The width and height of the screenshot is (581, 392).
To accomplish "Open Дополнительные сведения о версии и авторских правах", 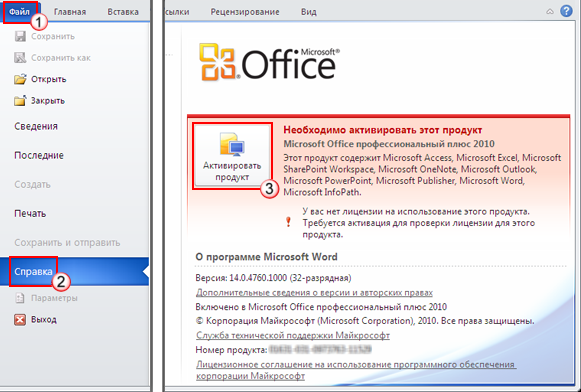I will click(x=314, y=292).
